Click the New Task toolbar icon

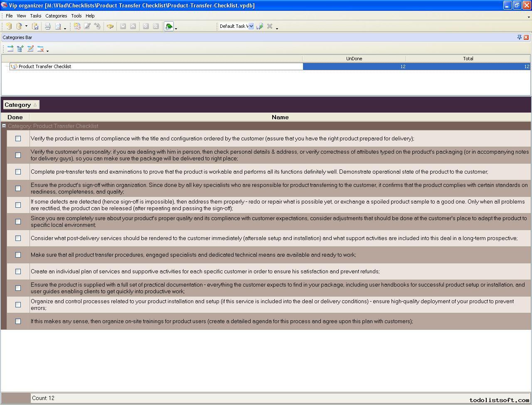(x=77, y=27)
